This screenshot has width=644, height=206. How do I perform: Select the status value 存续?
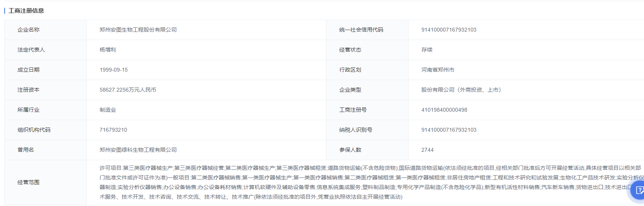[x=427, y=50]
